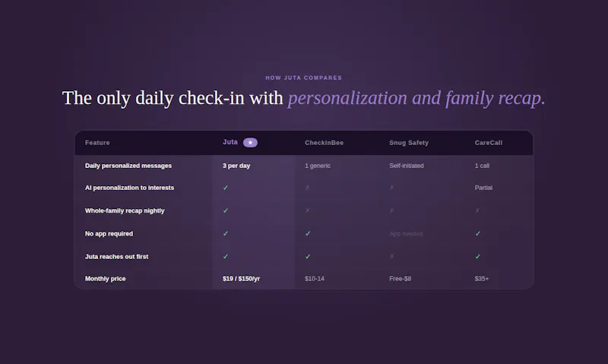Click the Juta checkmark for Whole-family recap nightly

point(226,210)
